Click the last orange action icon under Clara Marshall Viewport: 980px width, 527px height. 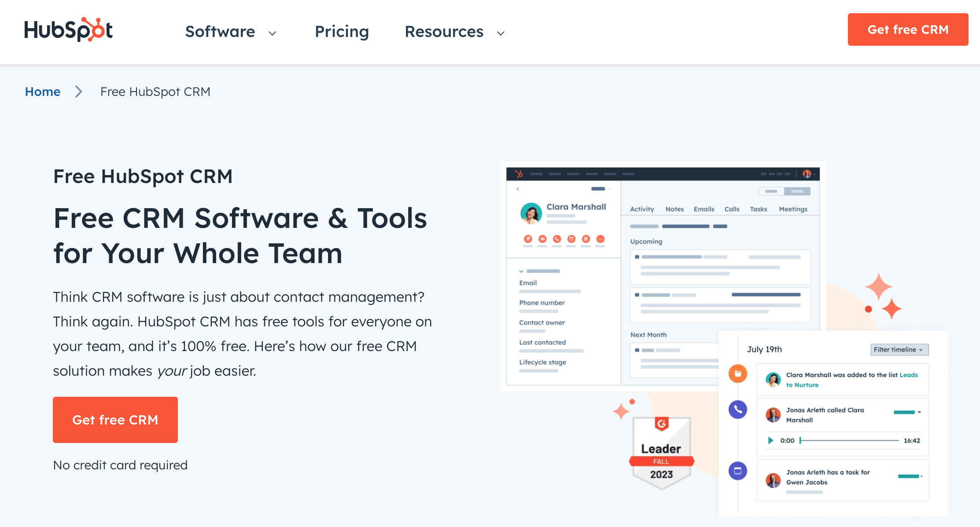[600, 239]
